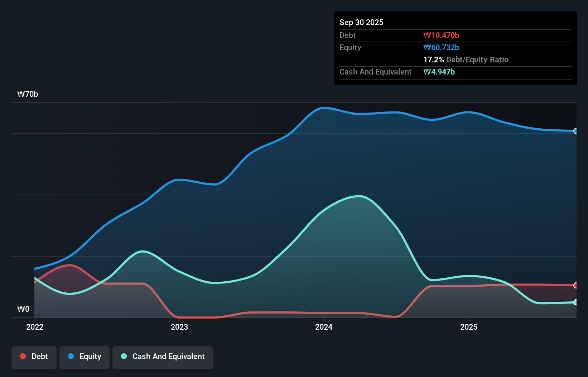Image resolution: width=588 pixels, height=377 pixels.
Task: Select the Debt line endpoint marker
Action: (x=575, y=286)
